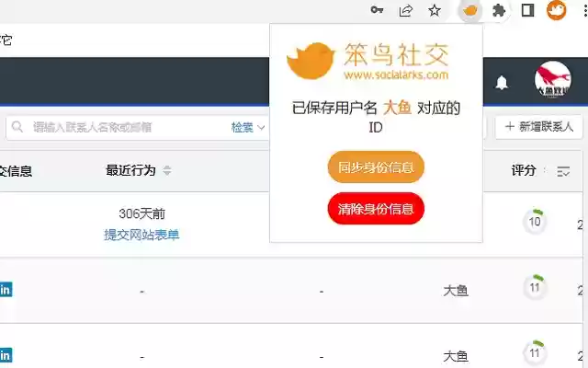Viewport: 588px width, 368px height.
Task: Open the Extensions puzzle piece menu
Action: click(499, 10)
